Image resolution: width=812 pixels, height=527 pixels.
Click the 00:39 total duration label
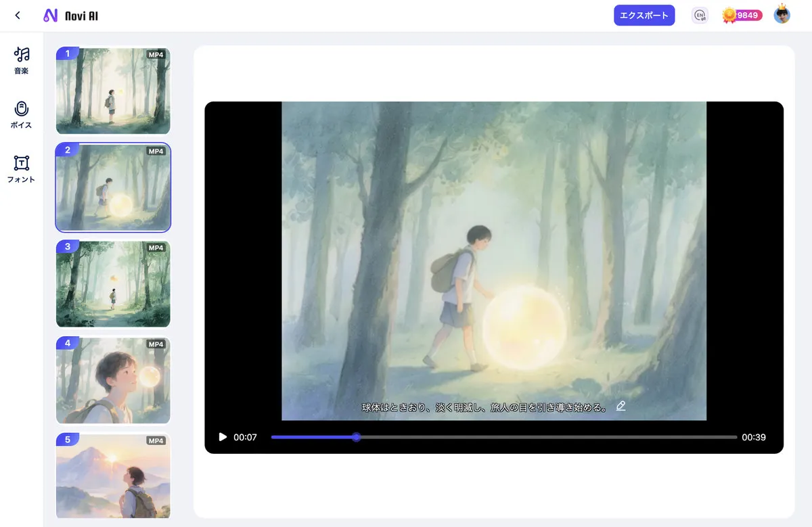tap(753, 437)
